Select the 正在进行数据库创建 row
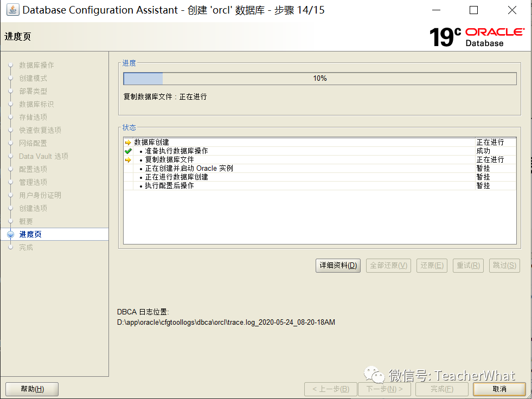 (x=320, y=177)
